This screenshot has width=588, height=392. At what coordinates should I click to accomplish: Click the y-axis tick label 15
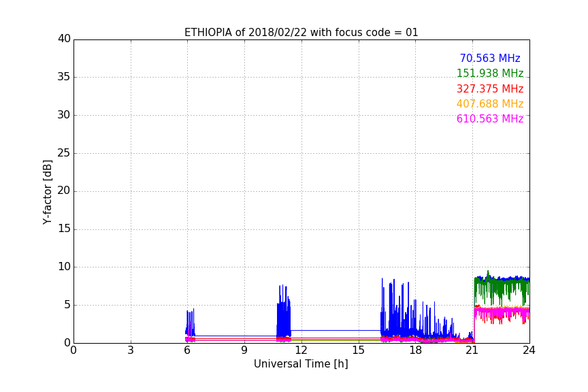pos(64,229)
